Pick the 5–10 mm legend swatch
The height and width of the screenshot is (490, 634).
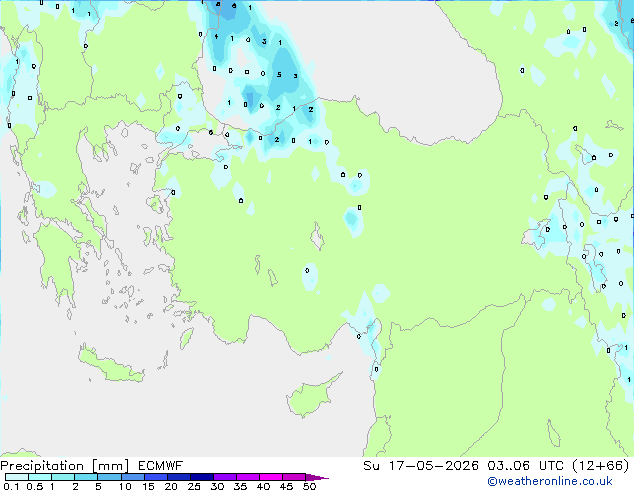coord(109,477)
